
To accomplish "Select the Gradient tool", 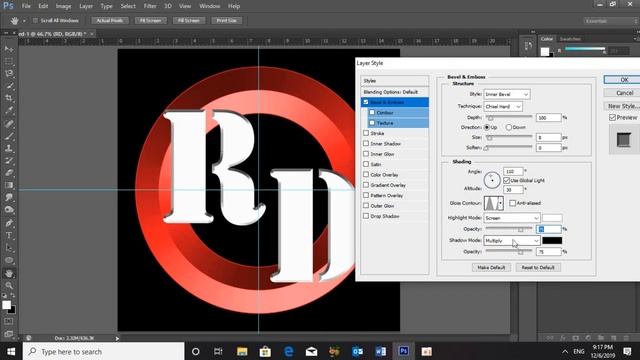I will (9, 185).
